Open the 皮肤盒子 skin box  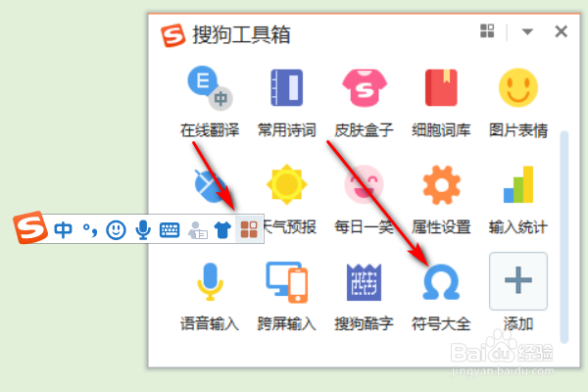(365, 88)
